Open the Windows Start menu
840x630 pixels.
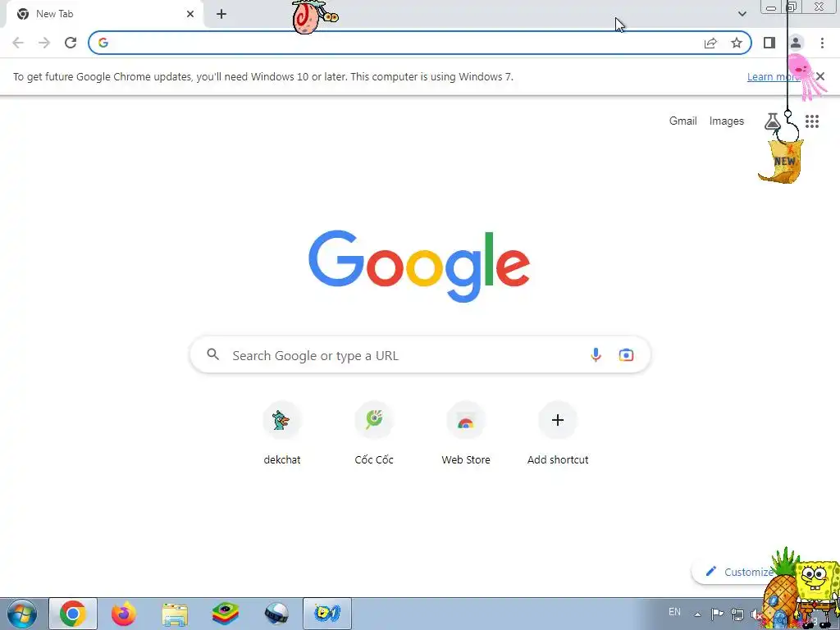(22, 614)
